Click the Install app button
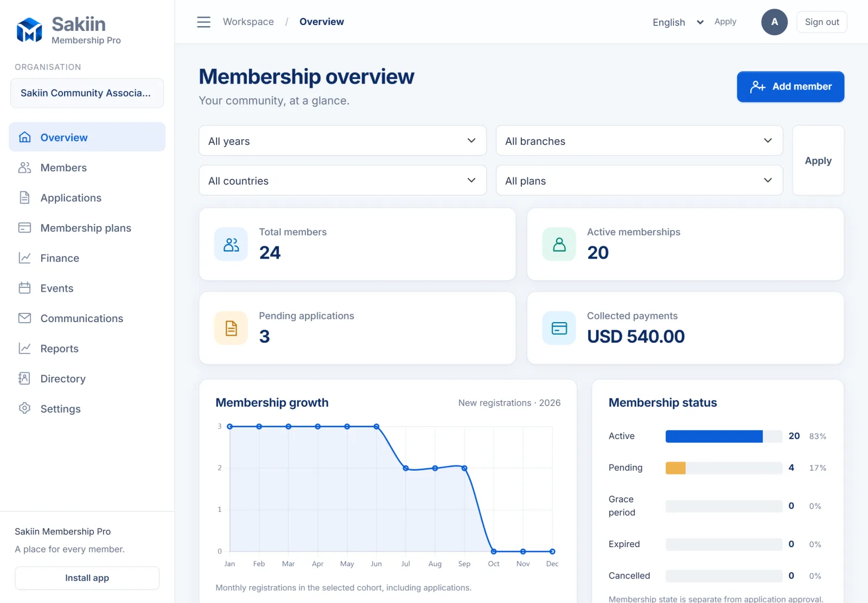The height and width of the screenshot is (603, 868). [x=87, y=578]
